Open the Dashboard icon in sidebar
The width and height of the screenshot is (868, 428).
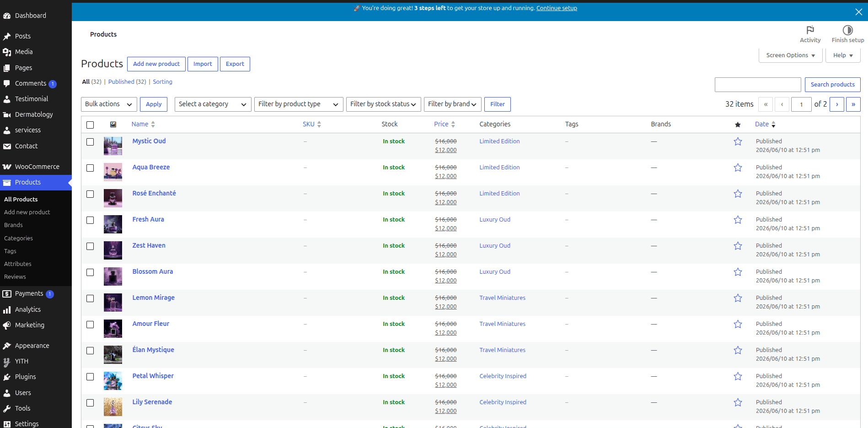tap(7, 16)
